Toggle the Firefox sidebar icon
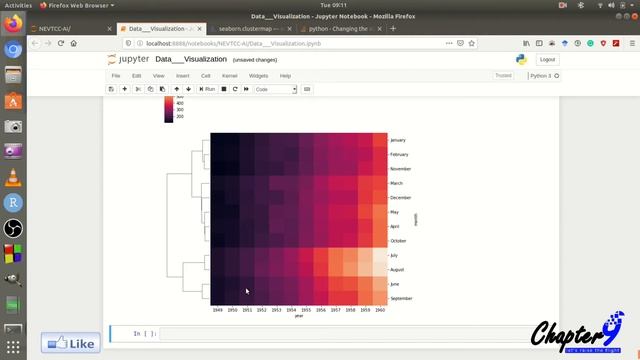This screenshot has width=640, height=360. [539, 43]
